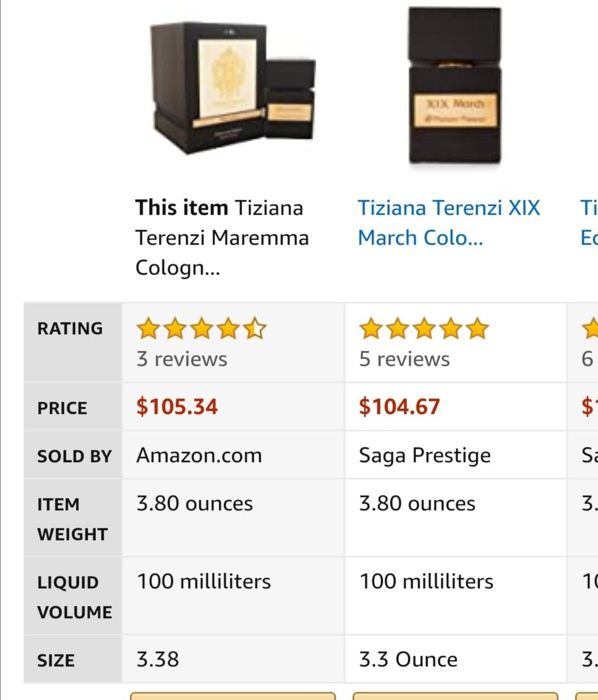Open the Maremma Cologne product image
Screen dimensions: 598x700
pyautogui.click(x=233, y=89)
